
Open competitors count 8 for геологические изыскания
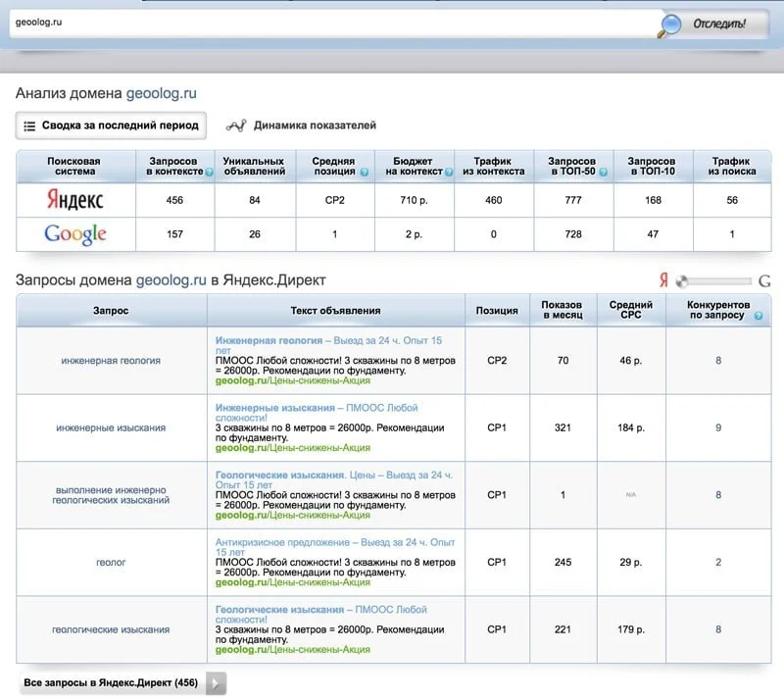coord(718,629)
